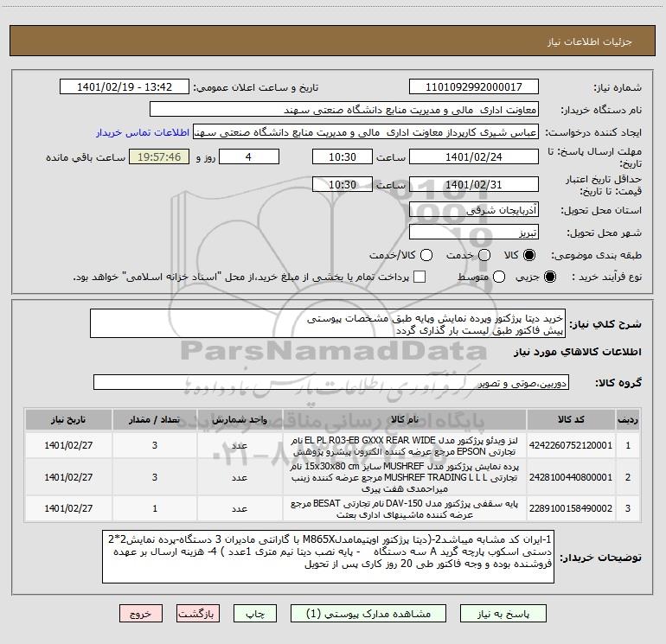Click the بازگشت back button
This screenshot has height=644, width=666.
click(198, 614)
